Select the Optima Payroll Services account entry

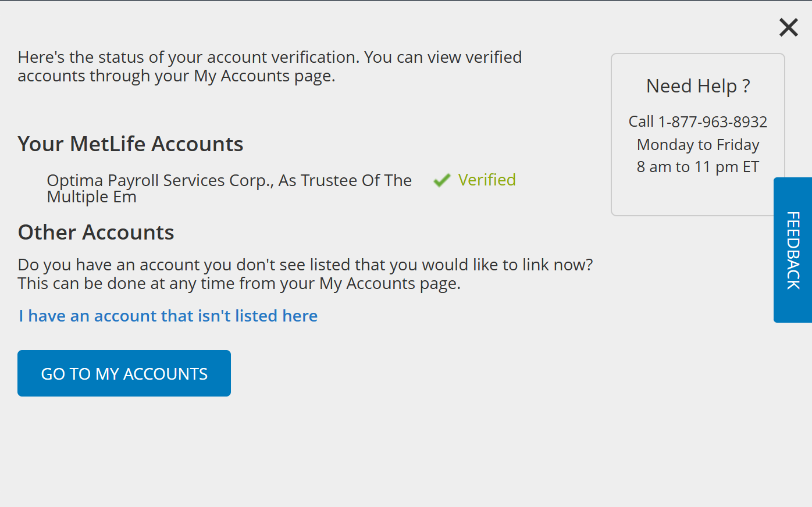(x=229, y=188)
